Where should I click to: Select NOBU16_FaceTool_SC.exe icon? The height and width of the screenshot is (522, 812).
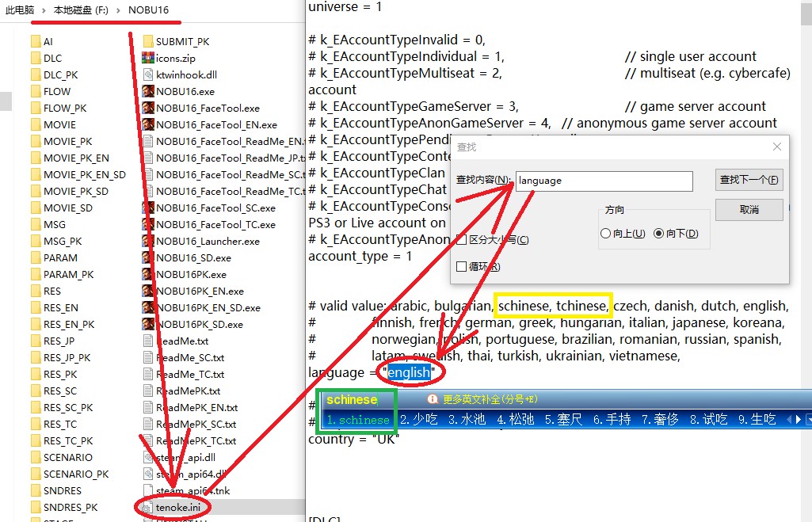[148, 208]
